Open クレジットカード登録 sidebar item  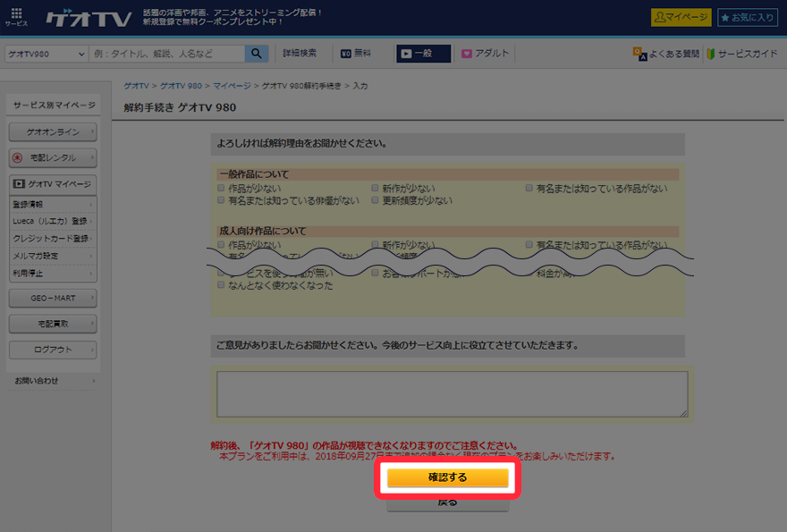53,239
